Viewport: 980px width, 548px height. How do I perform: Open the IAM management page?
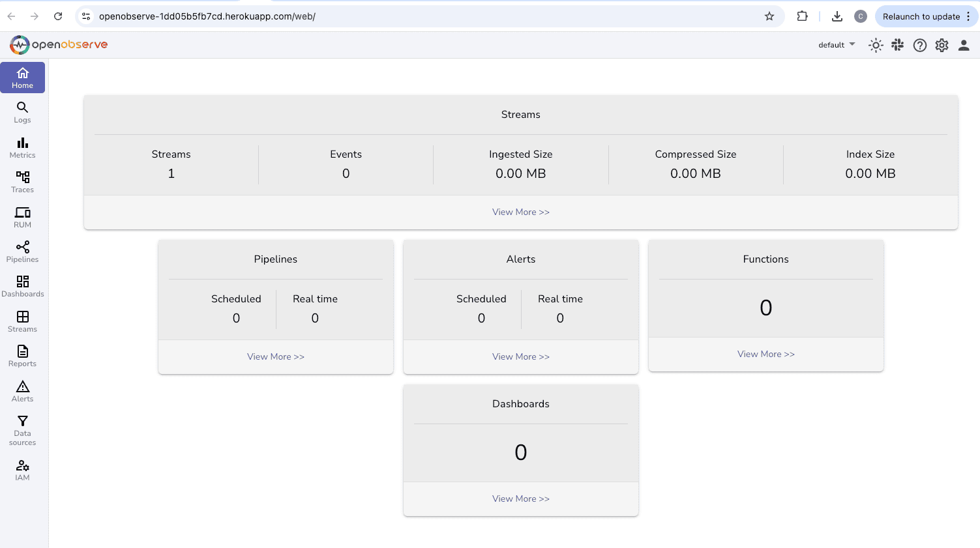point(22,469)
